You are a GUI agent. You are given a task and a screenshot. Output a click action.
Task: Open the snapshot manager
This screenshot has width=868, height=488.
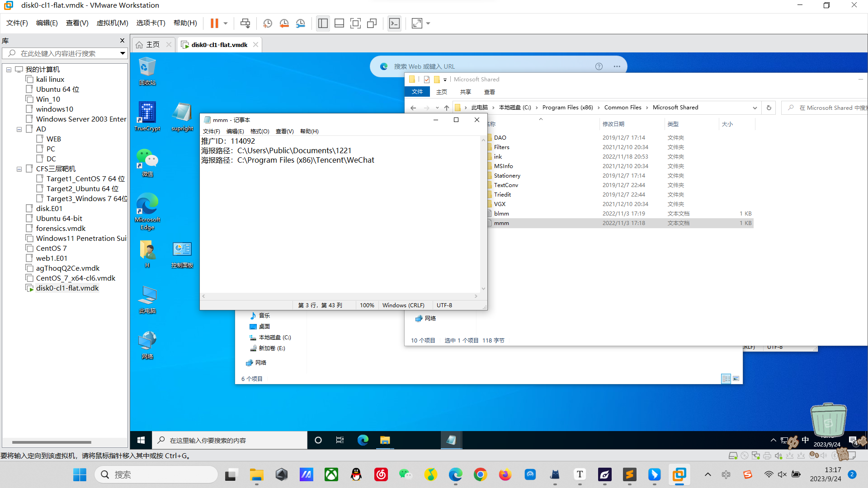pos(301,23)
